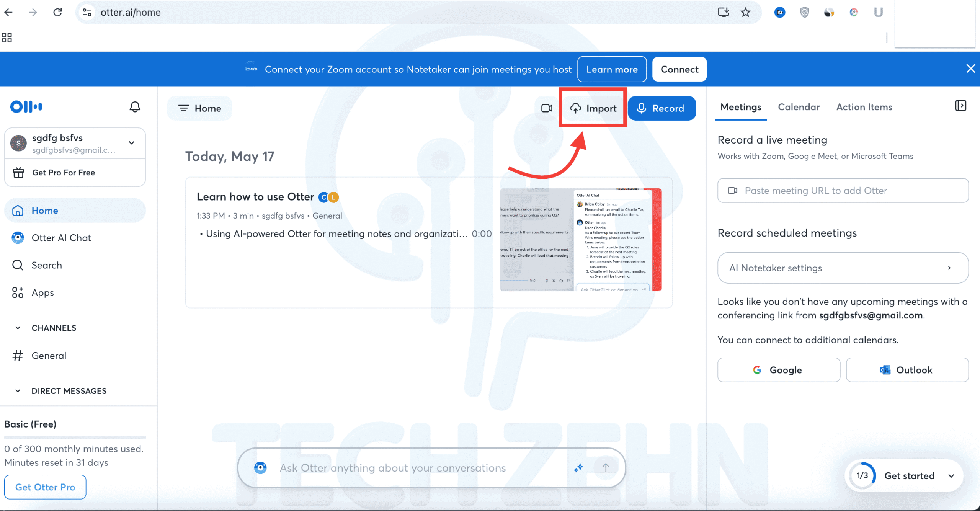The width and height of the screenshot is (980, 511).
Task: Click the blue IQ extension icon
Action: point(780,13)
